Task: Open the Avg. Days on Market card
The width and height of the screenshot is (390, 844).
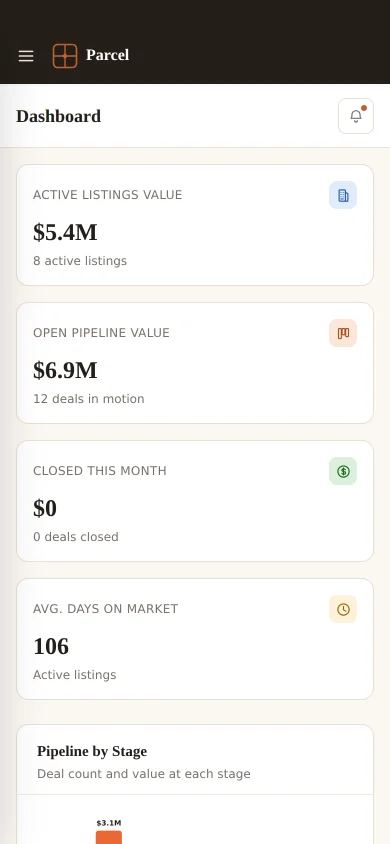Action: (195, 639)
